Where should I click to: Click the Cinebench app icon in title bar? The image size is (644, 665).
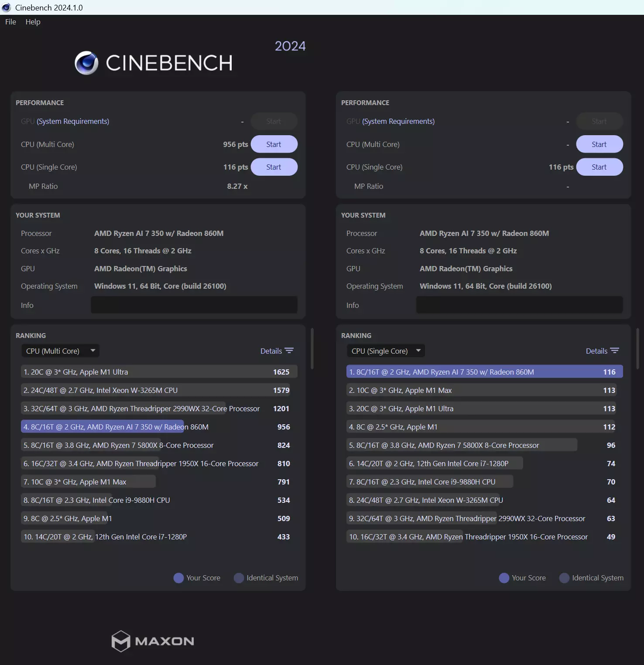7,7
